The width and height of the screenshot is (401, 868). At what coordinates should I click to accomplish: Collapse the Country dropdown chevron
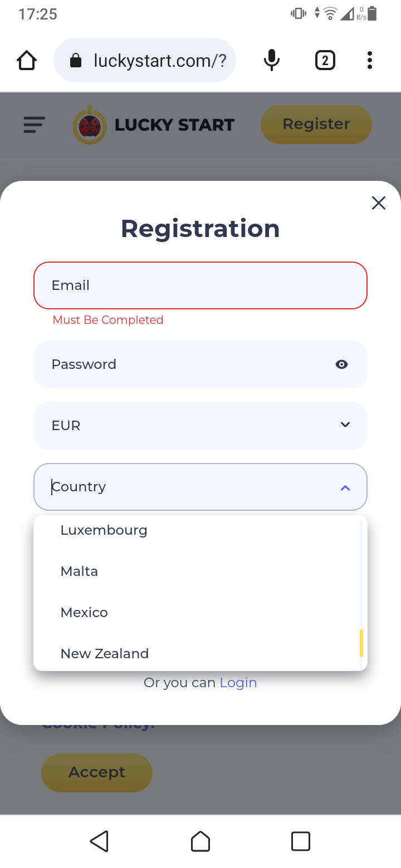(345, 487)
